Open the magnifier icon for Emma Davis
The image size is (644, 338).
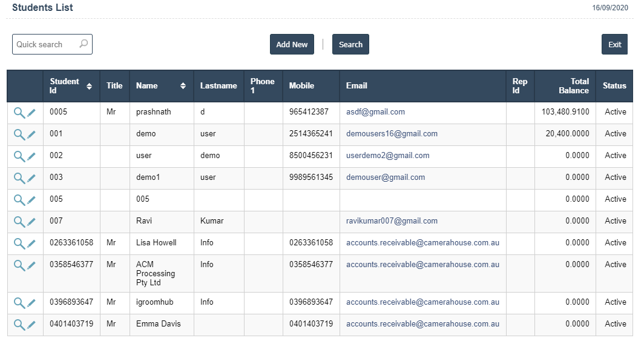coord(19,325)
